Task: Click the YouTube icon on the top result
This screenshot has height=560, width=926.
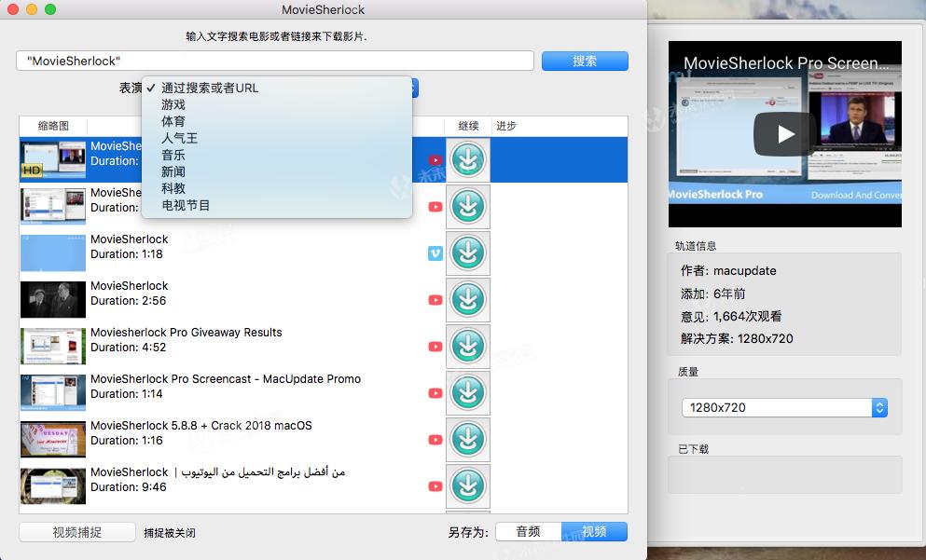Action: (x=434, y=159)
